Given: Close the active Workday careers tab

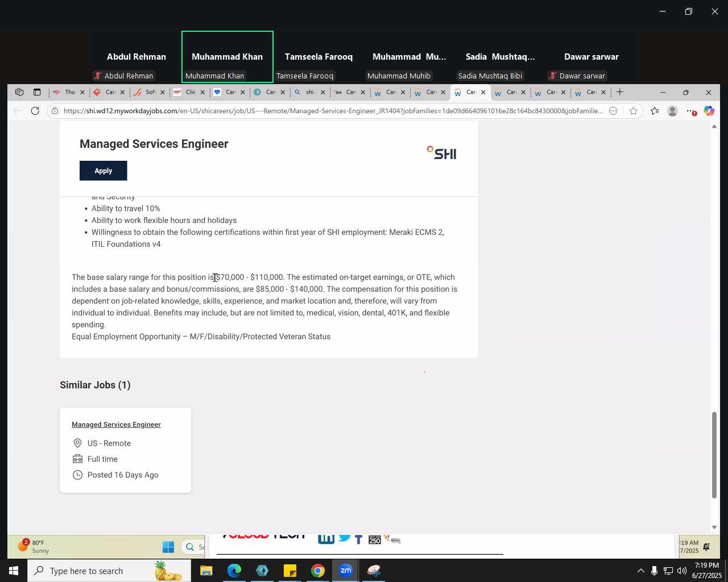Looking at the screenshot, I should tap(483, 92).
